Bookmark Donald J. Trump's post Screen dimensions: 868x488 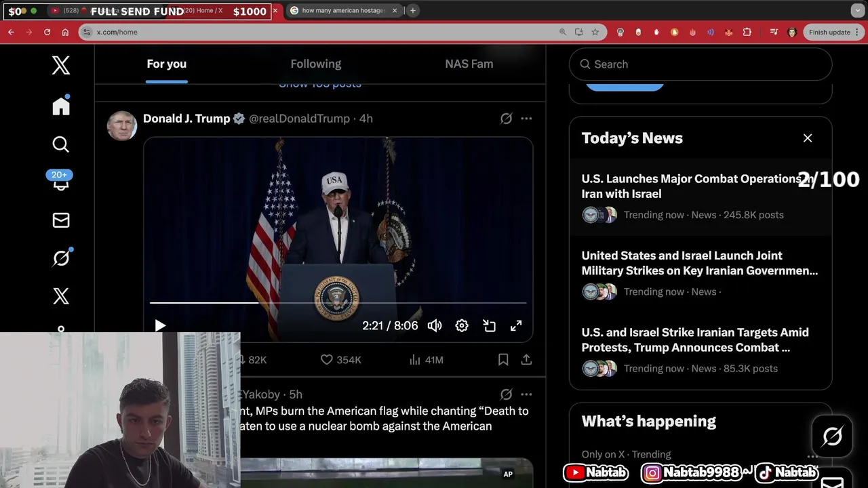click(503, 360)
